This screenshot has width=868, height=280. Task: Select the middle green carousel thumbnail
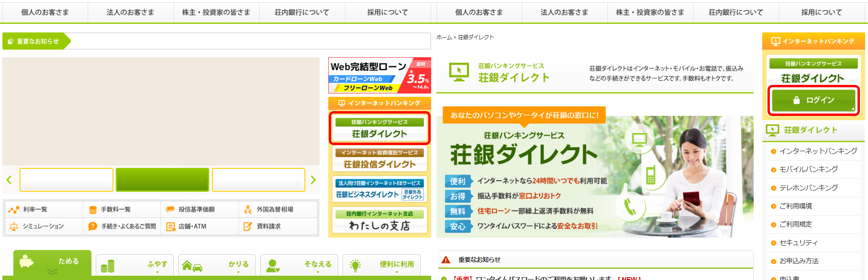[x=162, y=180]
